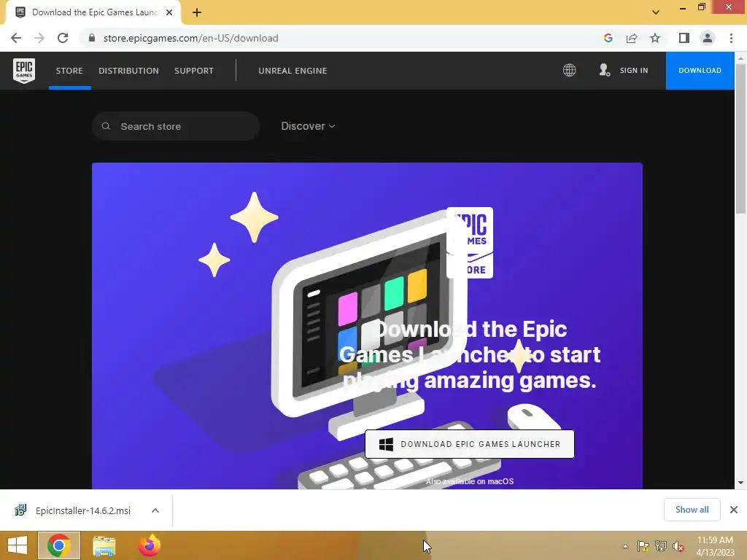Image resolution: width=747 pixels, height=560 pixels.
Task: Go to the Unreal Engine section
Action: coord(293,71)
